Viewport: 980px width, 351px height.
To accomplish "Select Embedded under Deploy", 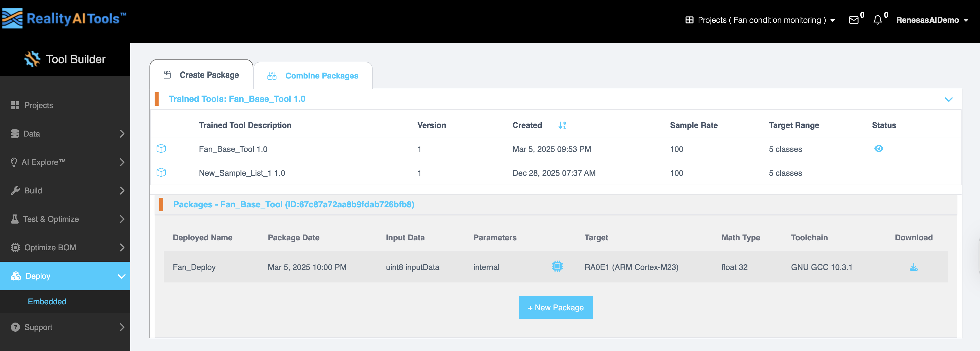I will click(47, 302).
